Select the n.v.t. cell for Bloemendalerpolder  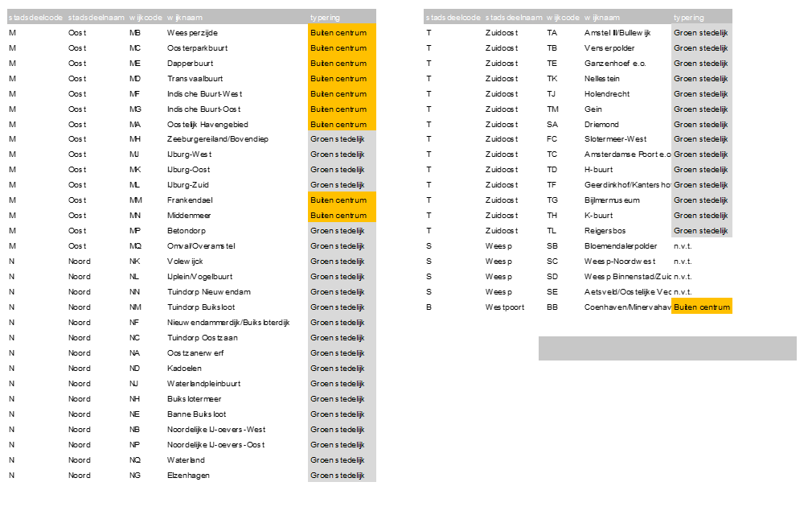[683, 246]
